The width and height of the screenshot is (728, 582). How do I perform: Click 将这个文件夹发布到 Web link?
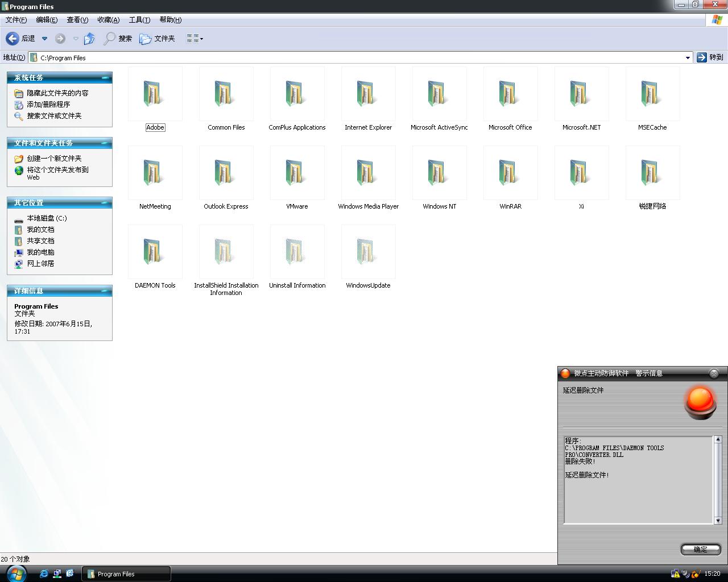[57, 173]
